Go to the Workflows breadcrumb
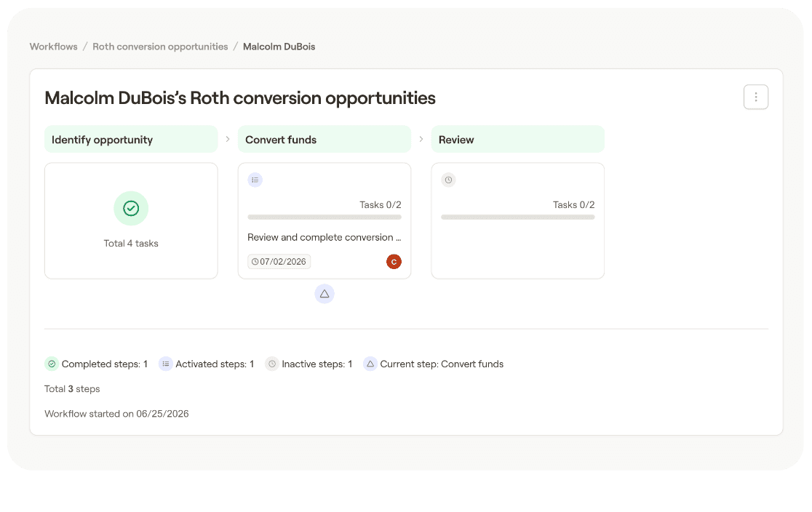Viewport: 812px width, 512px height. (53, 47)
